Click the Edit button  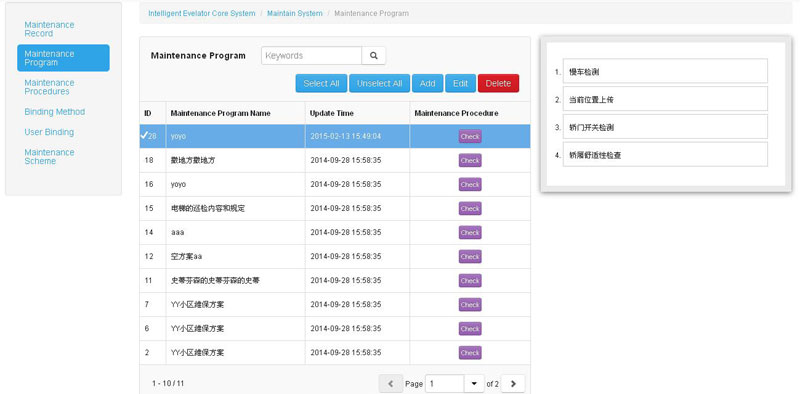[x=460, y=84]
